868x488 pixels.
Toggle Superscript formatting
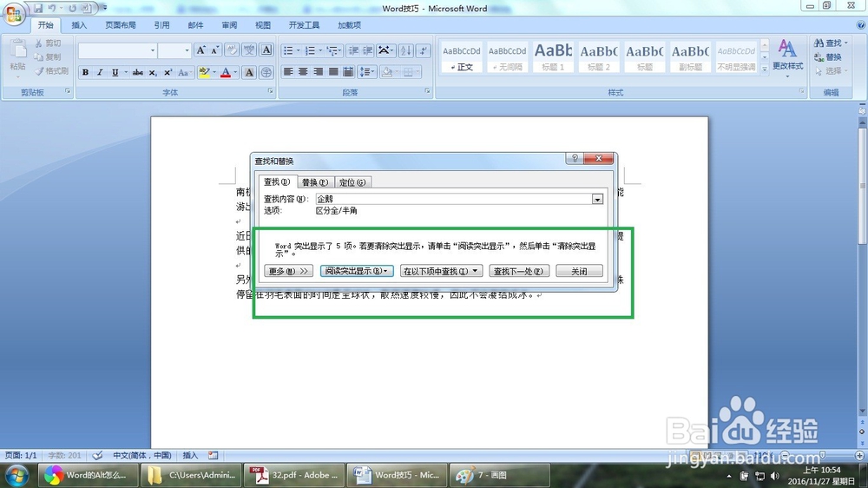point(168,73)
